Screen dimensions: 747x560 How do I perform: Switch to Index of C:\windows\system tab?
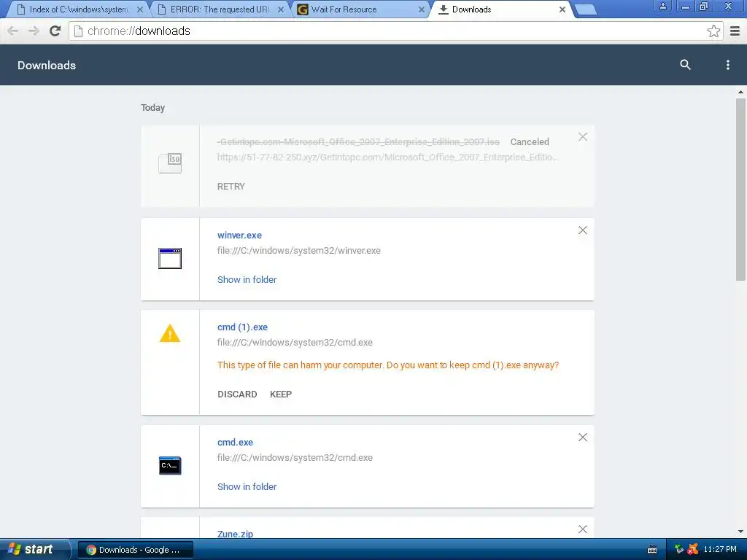point(79,9)
